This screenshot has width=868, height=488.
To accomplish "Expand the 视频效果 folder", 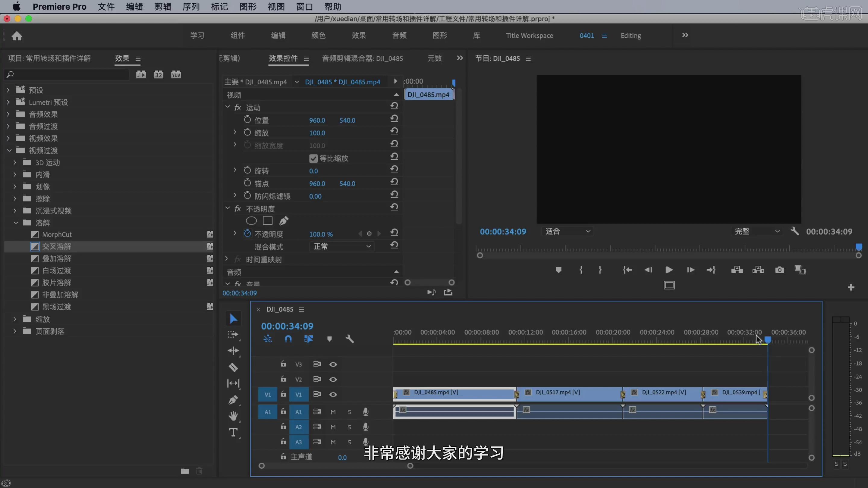I will point(9,139).
